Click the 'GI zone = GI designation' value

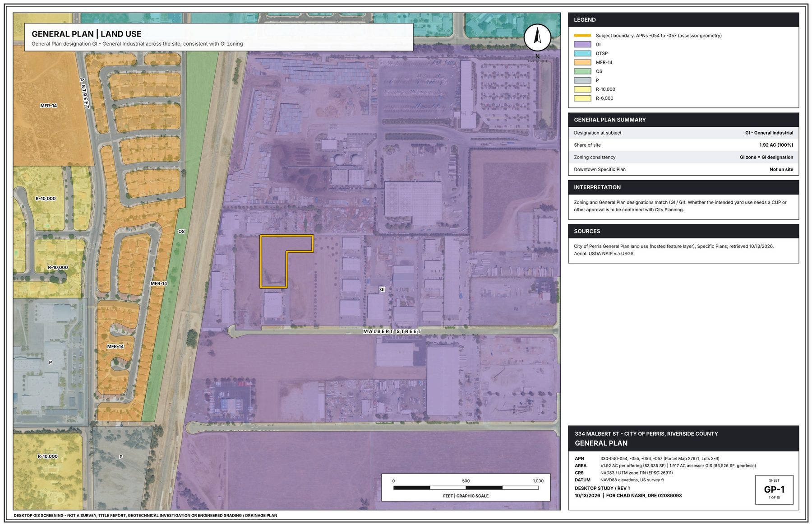(x=766, y=157)
